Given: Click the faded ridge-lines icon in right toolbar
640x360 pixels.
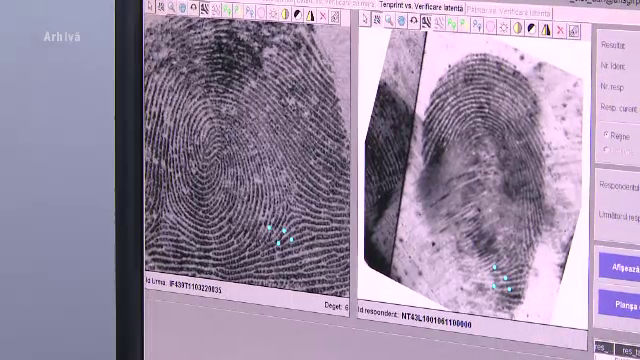Looking at the screenshot, I should point(439,23).
